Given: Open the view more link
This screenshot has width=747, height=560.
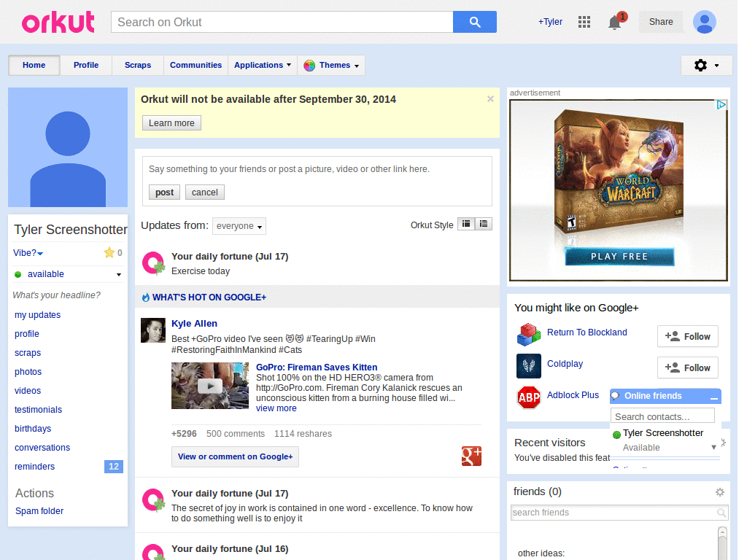Looking at the screenshot, I should click(276, 408).
